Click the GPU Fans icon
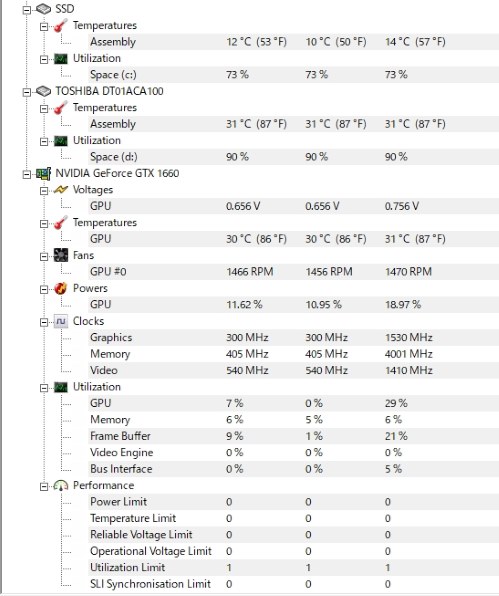This screenshot has width=499, height=596. (61, 255)
